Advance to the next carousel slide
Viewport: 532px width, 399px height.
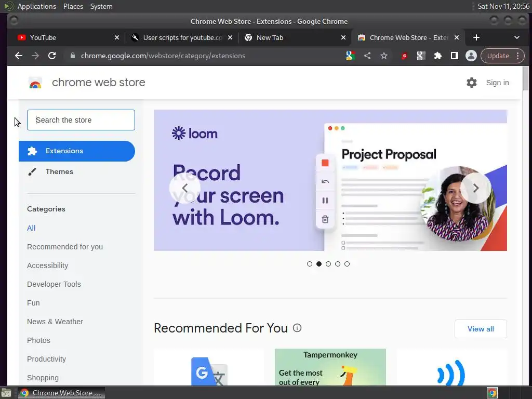(476, 188)
